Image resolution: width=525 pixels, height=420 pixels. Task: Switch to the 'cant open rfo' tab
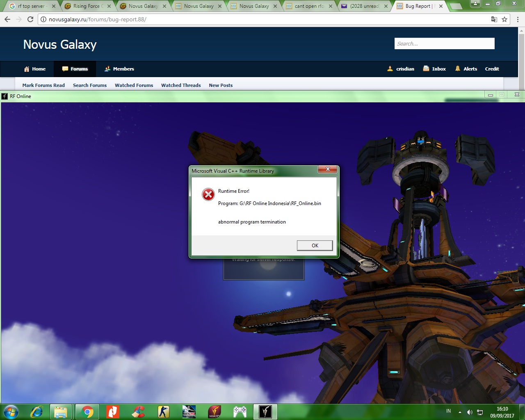coord(309,6)
